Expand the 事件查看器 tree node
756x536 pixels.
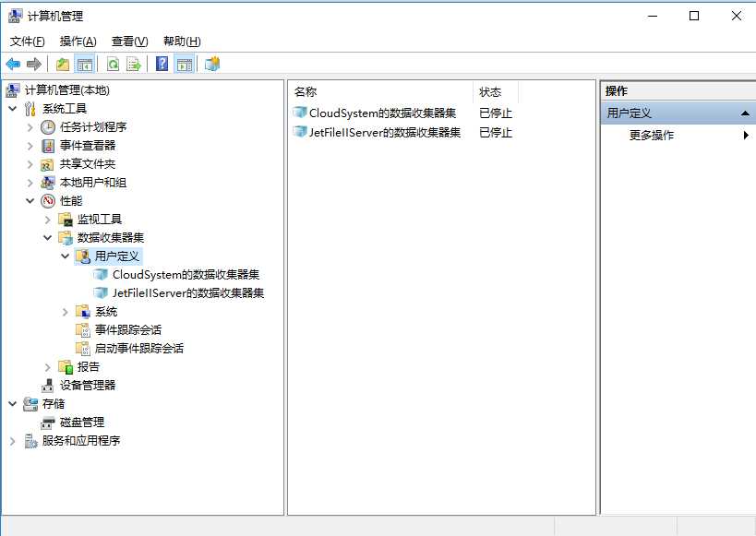click(30, 146)
